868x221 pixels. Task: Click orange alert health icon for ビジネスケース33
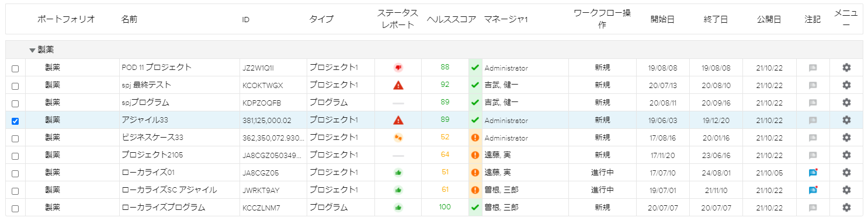click(x=475, y=138)
